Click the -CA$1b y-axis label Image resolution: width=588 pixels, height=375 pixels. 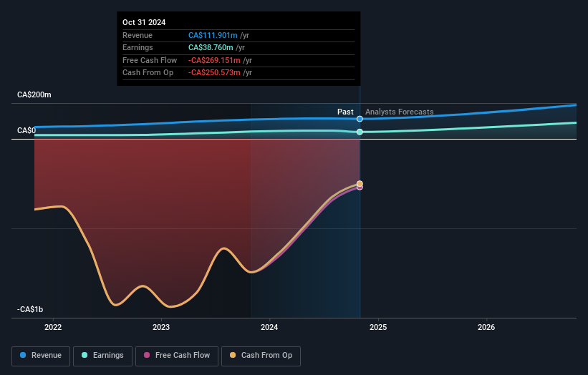[30, 309]
